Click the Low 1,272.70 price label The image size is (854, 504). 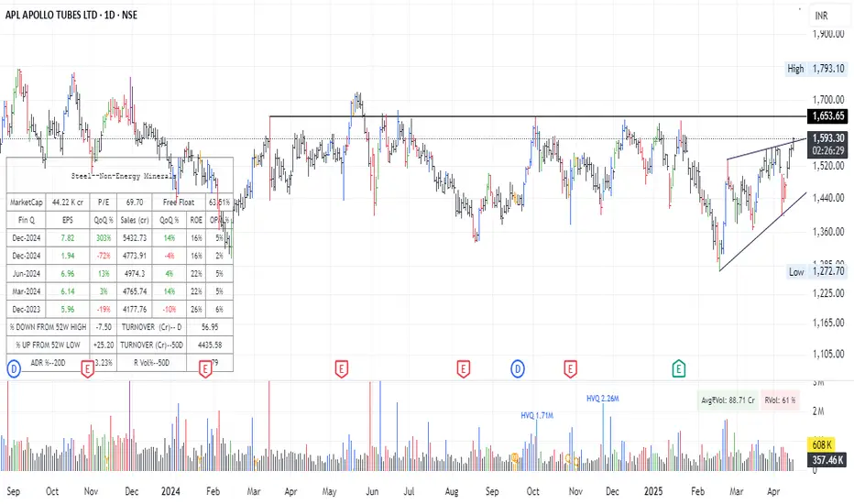(816, 271)
